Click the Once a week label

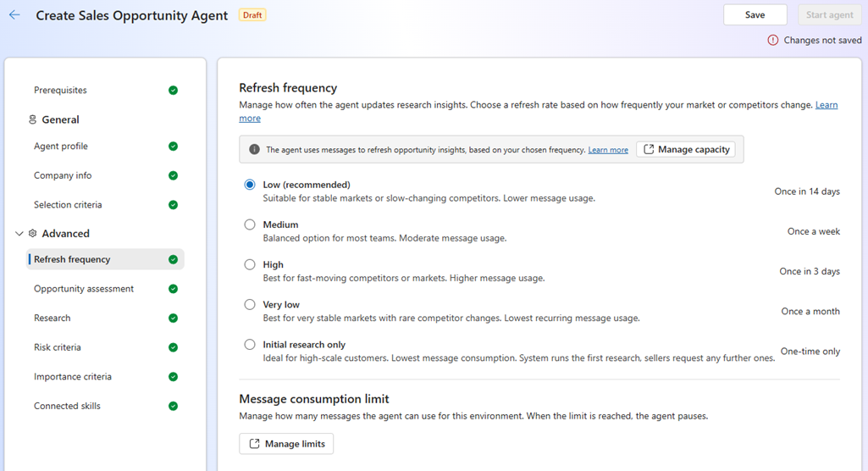(814, 231)
